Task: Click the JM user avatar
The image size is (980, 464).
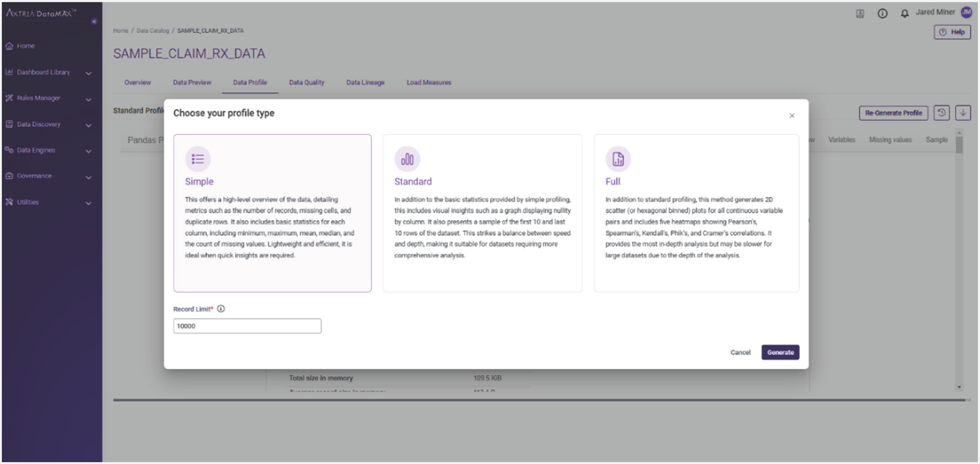Action: 966,12
